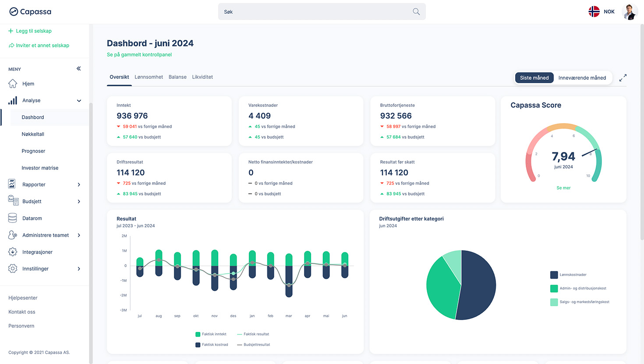Switch to the Lønnsomhet tab
This screenshot has width=644, height=364.
(149, 77)
